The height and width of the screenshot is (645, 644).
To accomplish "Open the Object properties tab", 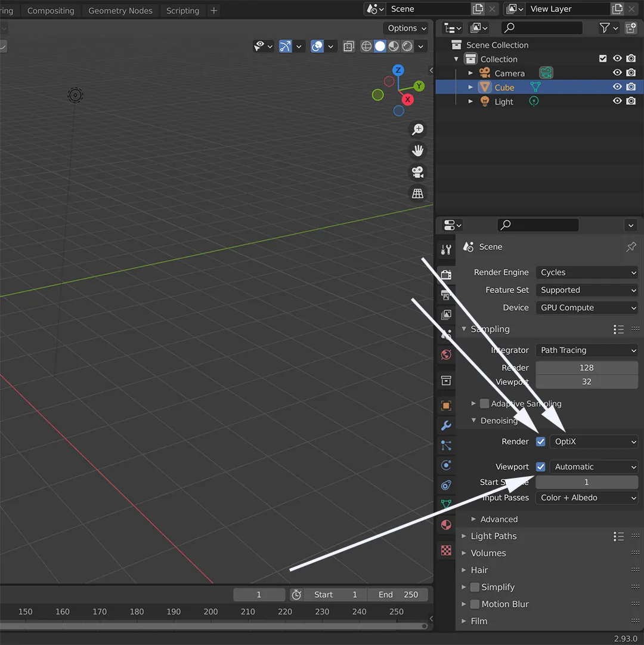I will pyautogui.click(x=446, y=405).
